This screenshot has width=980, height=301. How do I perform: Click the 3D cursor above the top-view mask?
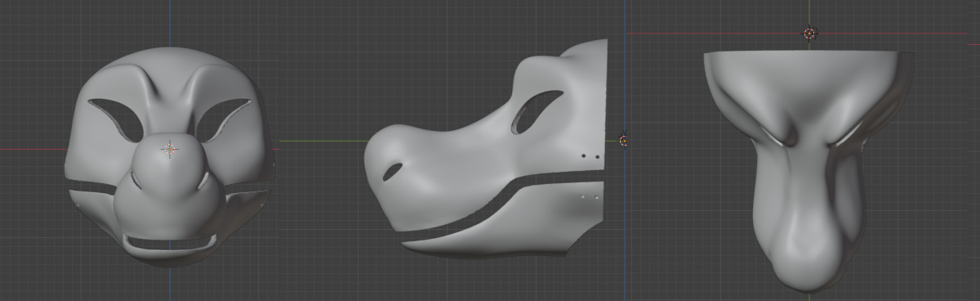[809, 34]
